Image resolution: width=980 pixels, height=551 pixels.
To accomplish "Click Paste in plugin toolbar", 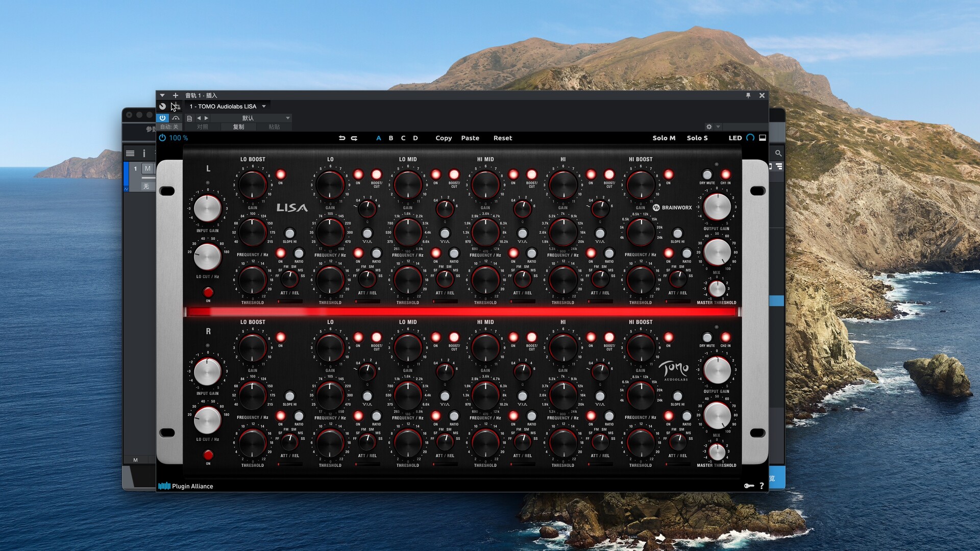I will click(x=470, y=138).
